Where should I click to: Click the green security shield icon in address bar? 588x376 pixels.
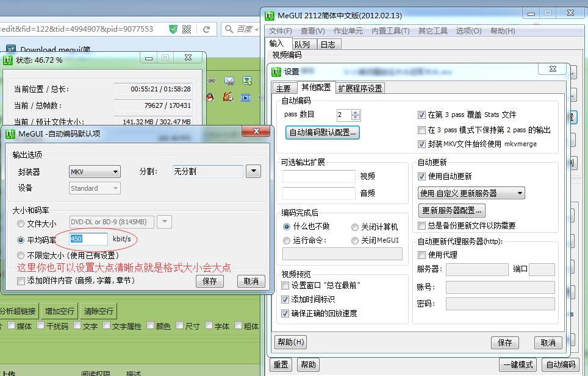click(x=173, y=29)
